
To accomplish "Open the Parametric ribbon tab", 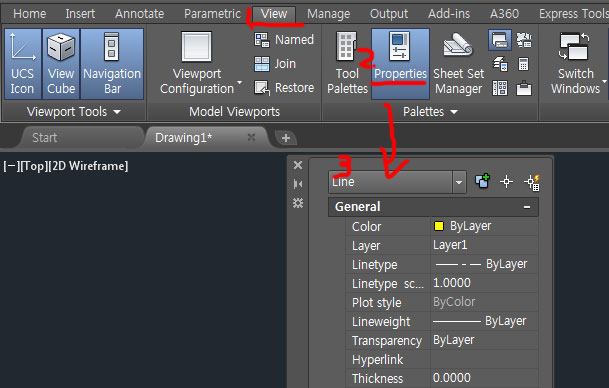I will tap(212, 14).
